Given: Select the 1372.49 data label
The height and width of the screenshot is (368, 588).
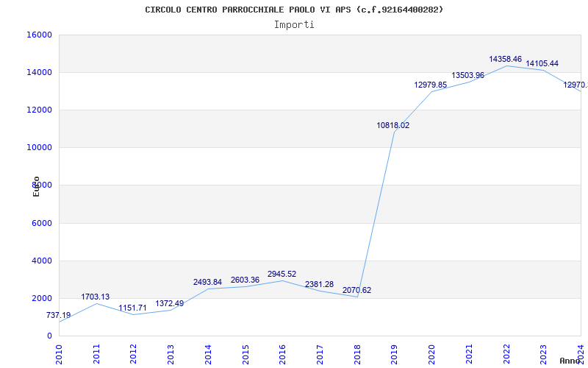Looking at the screenshot, I should coord(170,303).
